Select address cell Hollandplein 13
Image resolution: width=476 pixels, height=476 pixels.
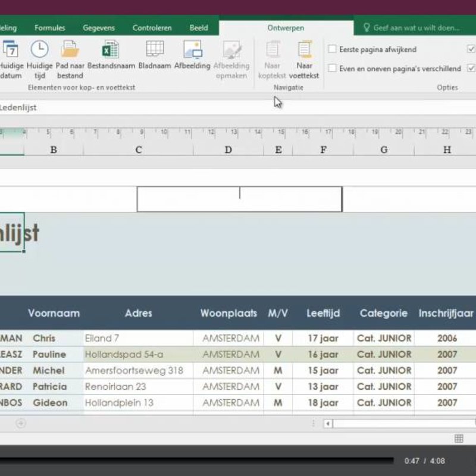pos(139,403)
